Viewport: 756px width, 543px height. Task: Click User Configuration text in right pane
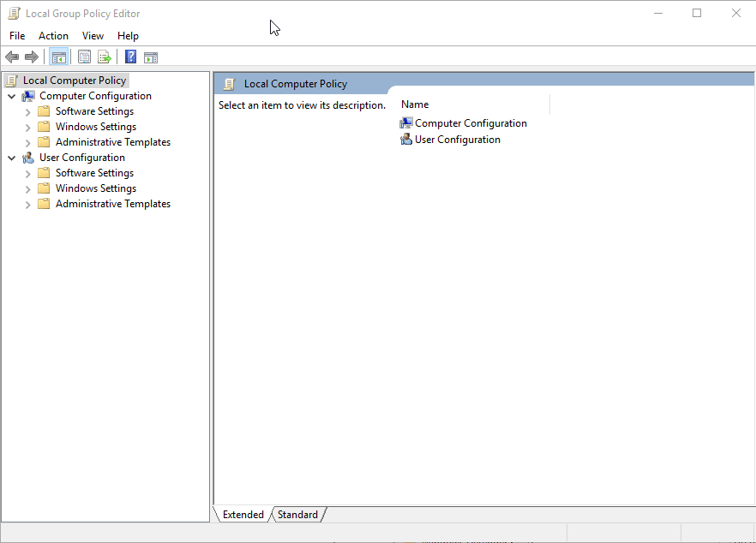point(458,140)
